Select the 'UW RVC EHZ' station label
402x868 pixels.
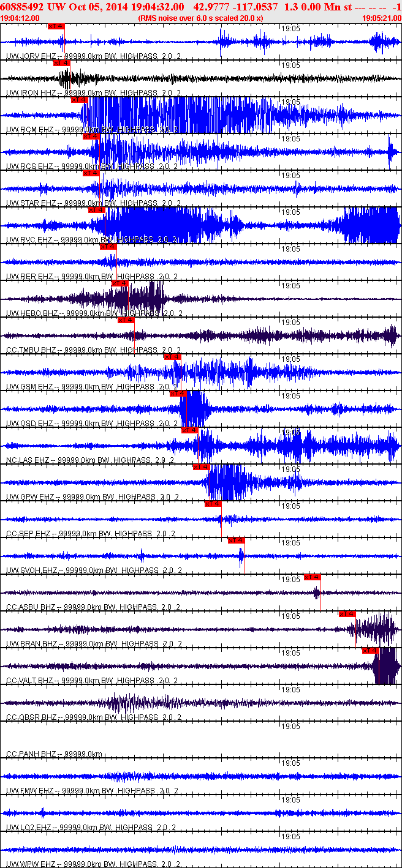pyautogui.click(x=30, y=240)
